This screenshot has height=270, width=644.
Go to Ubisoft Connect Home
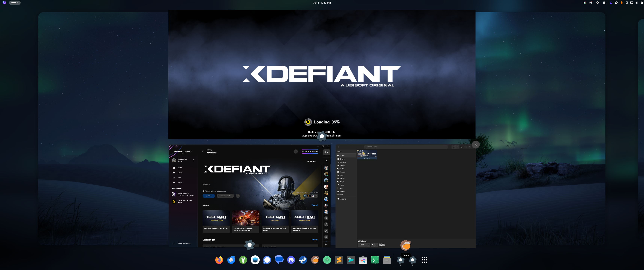(180, 168)
